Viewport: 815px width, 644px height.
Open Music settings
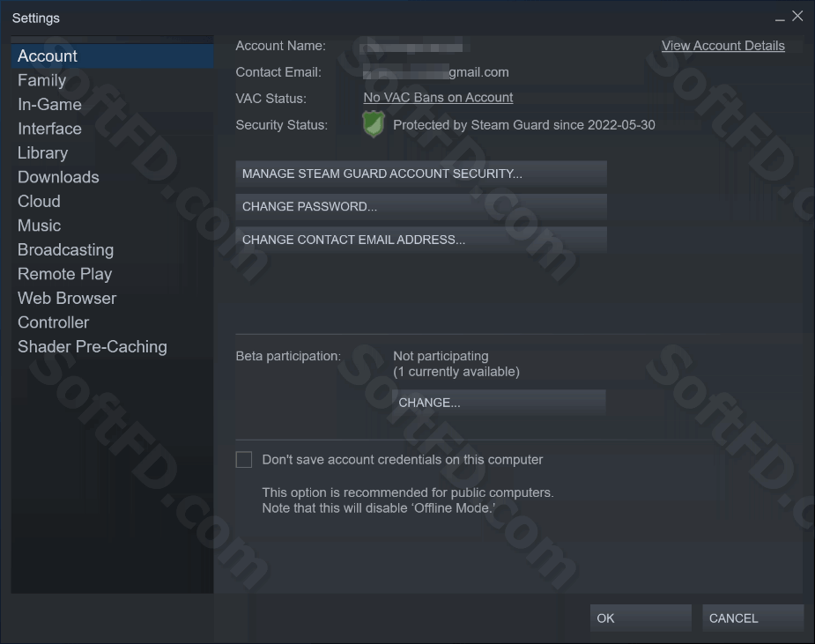click(112, 226)
